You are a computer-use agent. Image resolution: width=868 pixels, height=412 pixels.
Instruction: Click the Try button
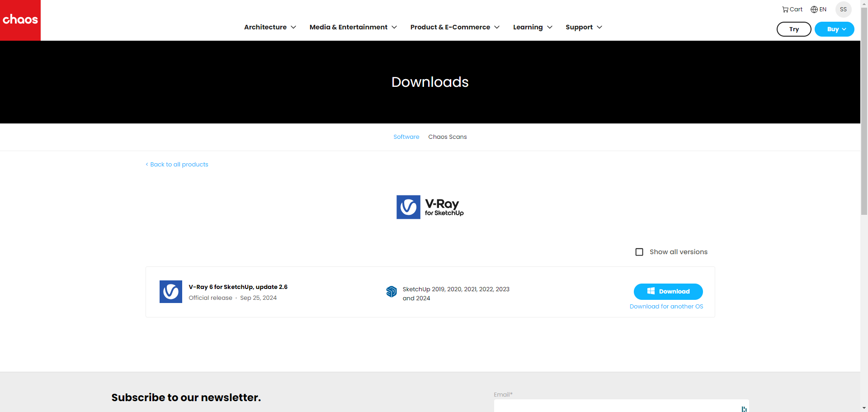(794, 29)
